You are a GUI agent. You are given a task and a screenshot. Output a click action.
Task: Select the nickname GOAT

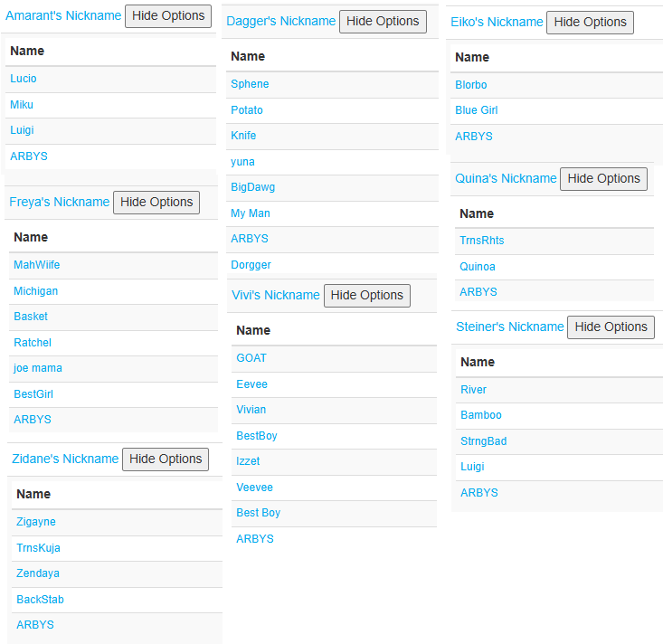point(251,358)
